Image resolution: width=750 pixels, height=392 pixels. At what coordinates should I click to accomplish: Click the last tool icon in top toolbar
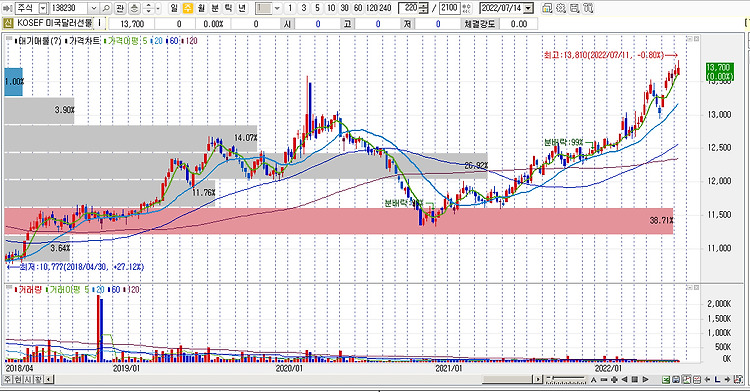[588, 8]
